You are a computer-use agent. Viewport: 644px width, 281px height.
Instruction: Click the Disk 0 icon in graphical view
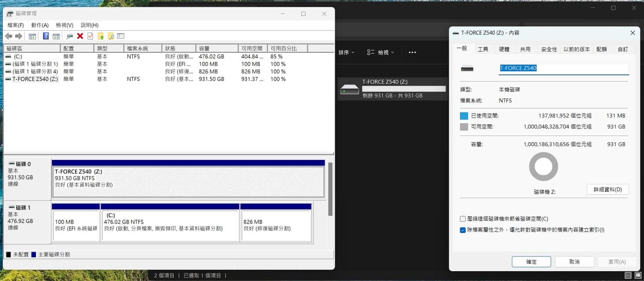11,164
